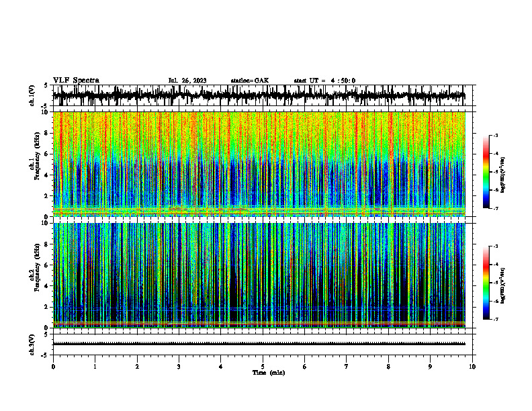
Task: Click the ch.1 color bar legend
Action: click(486, 172)
